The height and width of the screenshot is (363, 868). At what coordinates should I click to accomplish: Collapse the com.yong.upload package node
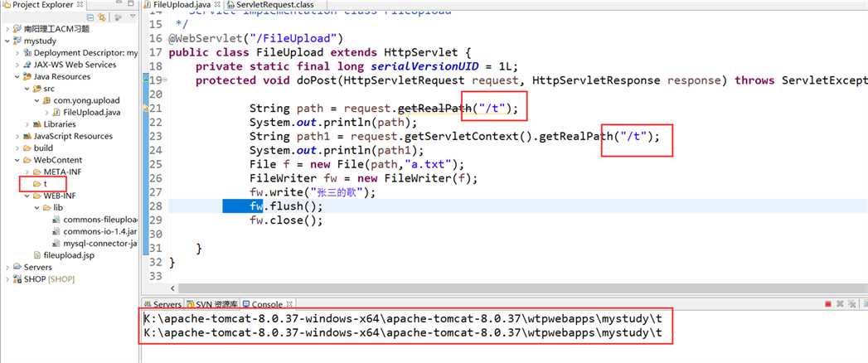(x=36, y=101)
